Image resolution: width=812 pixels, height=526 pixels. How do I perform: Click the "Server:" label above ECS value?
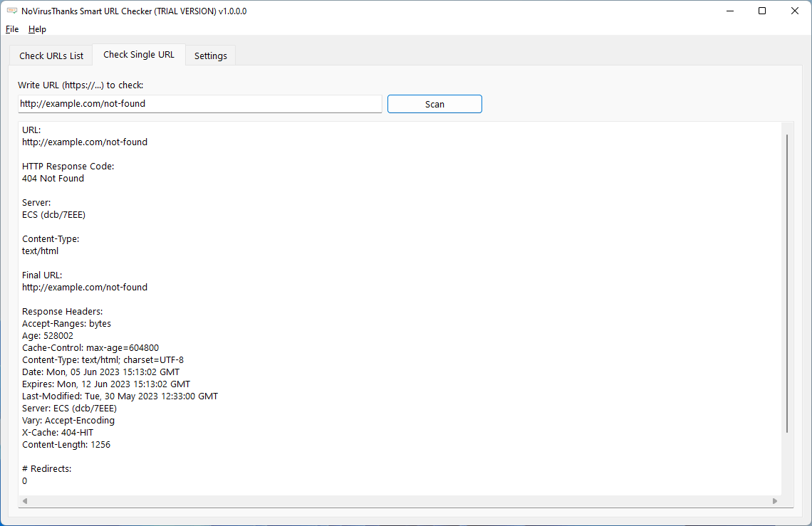click(36, 202)
